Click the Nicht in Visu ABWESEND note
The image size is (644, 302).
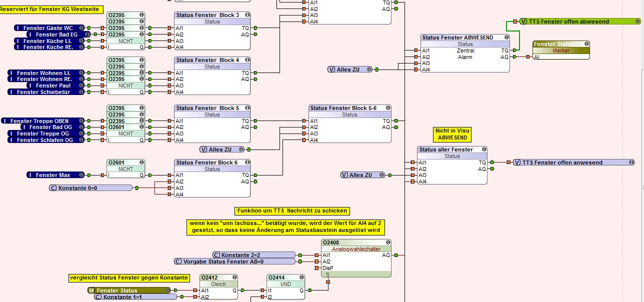point(452,134)
